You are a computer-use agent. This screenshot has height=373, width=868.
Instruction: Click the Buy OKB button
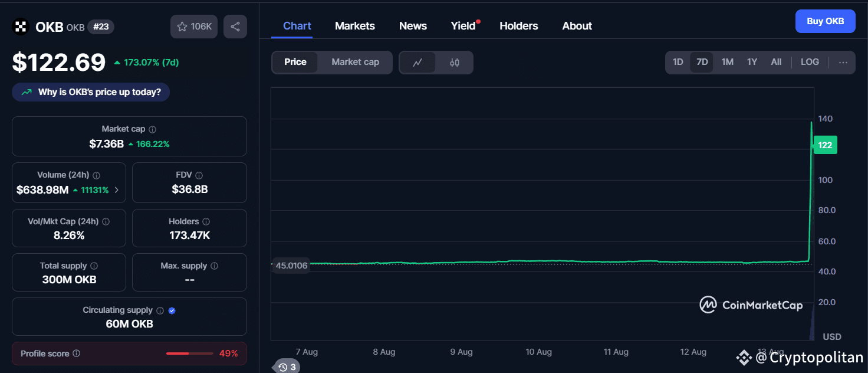[826, 21]
